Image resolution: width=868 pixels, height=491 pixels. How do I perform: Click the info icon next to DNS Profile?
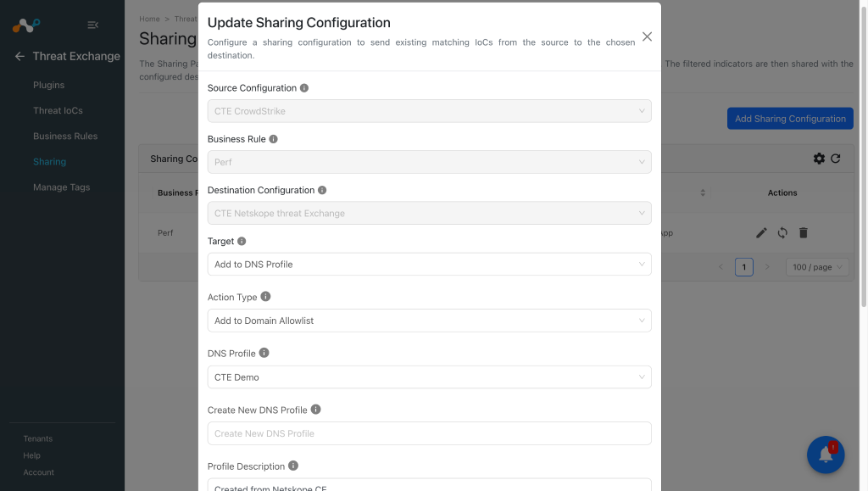click(x=264, y=353)
